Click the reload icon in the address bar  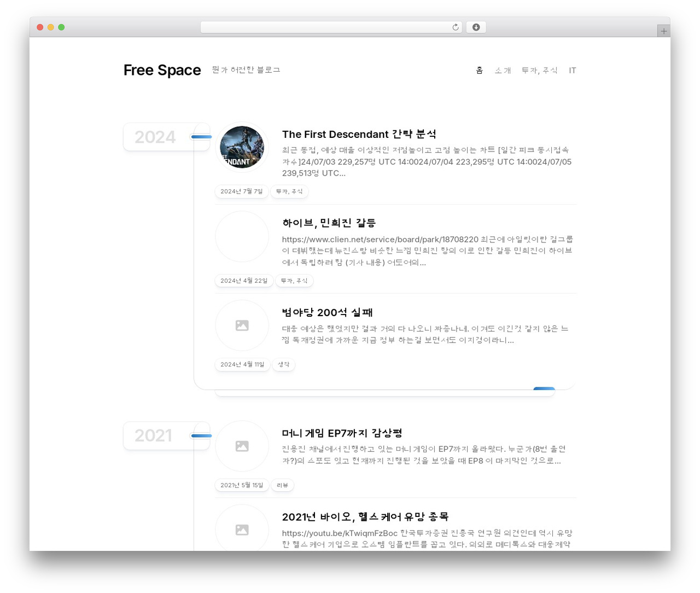[x=455, y=27]
